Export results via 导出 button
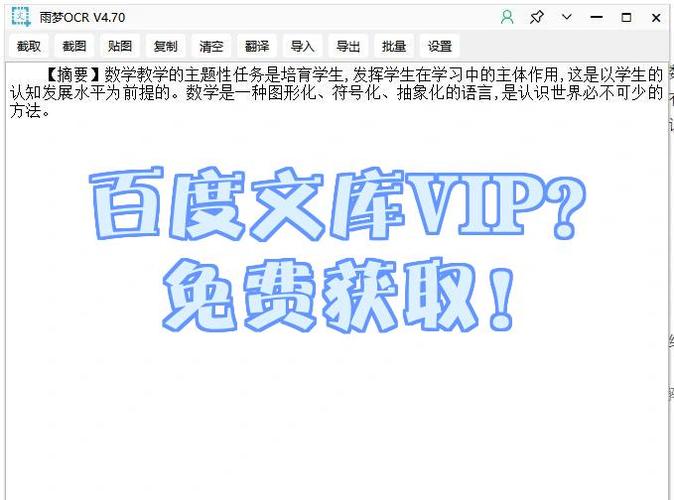 click(x=348, y=46)
